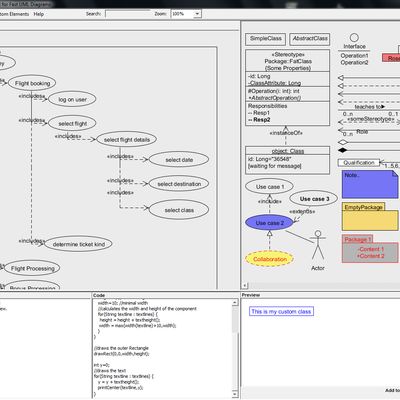The image size is (400, 400).
Task: Select the hollow diamond aggregation arrow
Action: 369,142
